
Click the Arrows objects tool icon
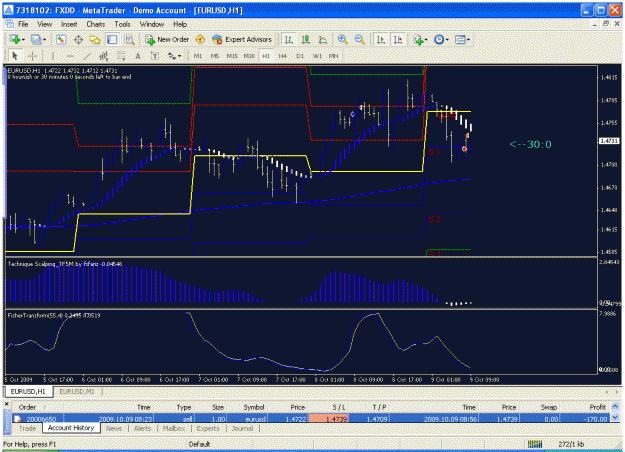[x=172, y=56]
